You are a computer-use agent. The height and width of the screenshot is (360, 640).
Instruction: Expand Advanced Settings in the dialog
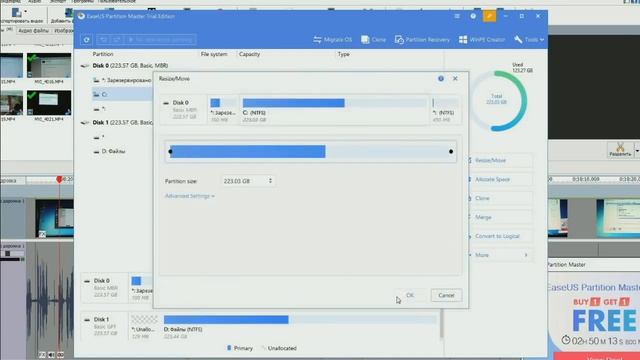click(189, 196)
